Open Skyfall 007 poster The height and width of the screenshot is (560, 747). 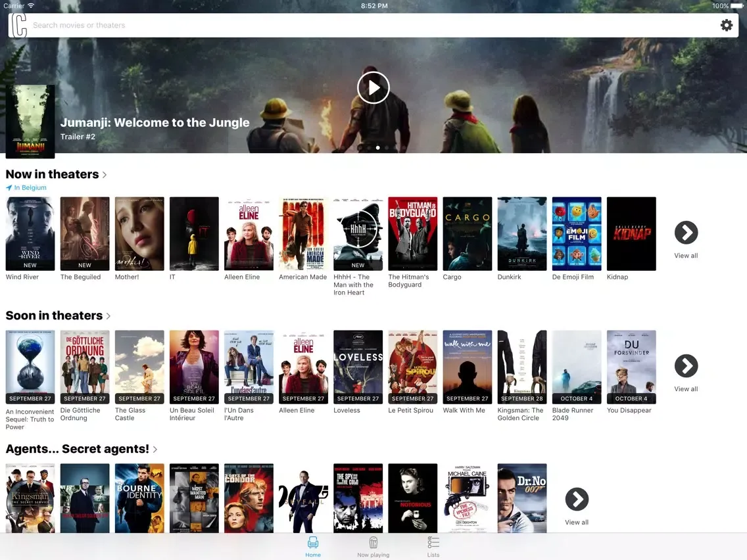tap(304, 498)
